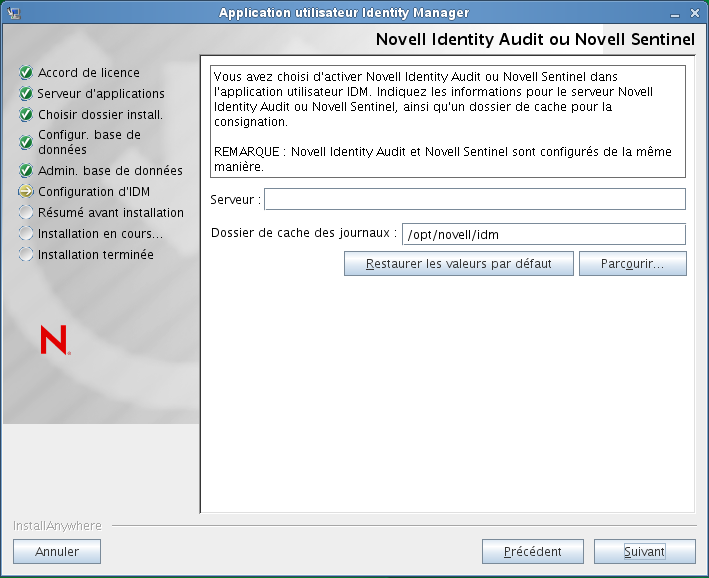
Task: Close the Identity Manager installer window
Action: pyautogui.click(x=695, y=14)
